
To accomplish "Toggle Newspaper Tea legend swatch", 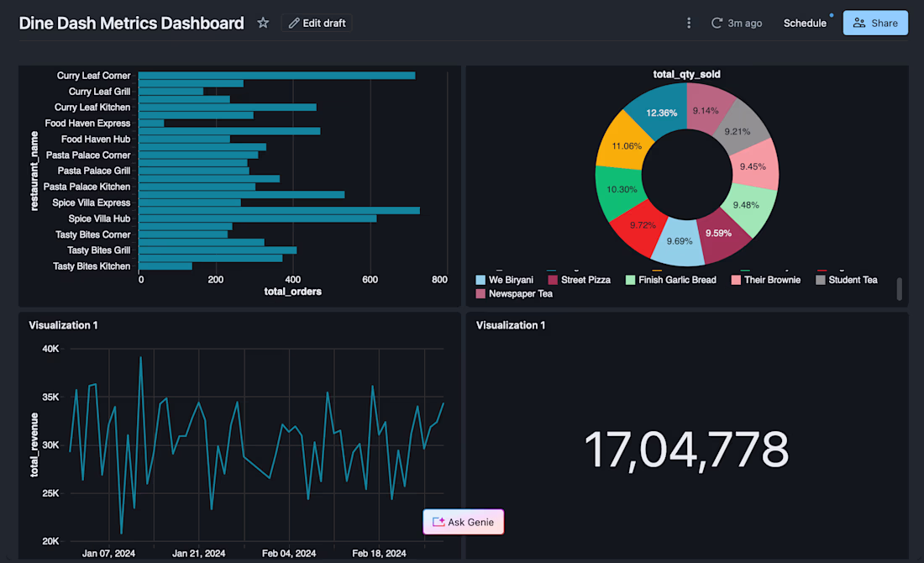I will (480, 293).
